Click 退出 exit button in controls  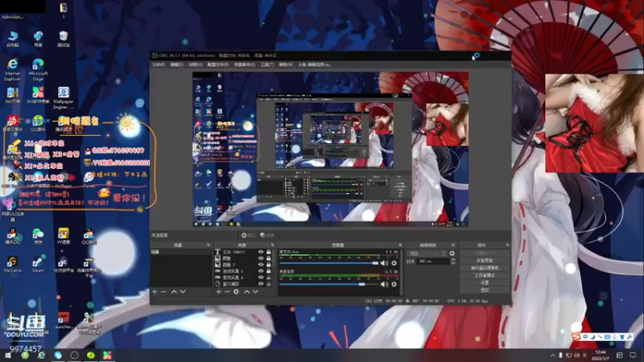(x=485, y=290)
